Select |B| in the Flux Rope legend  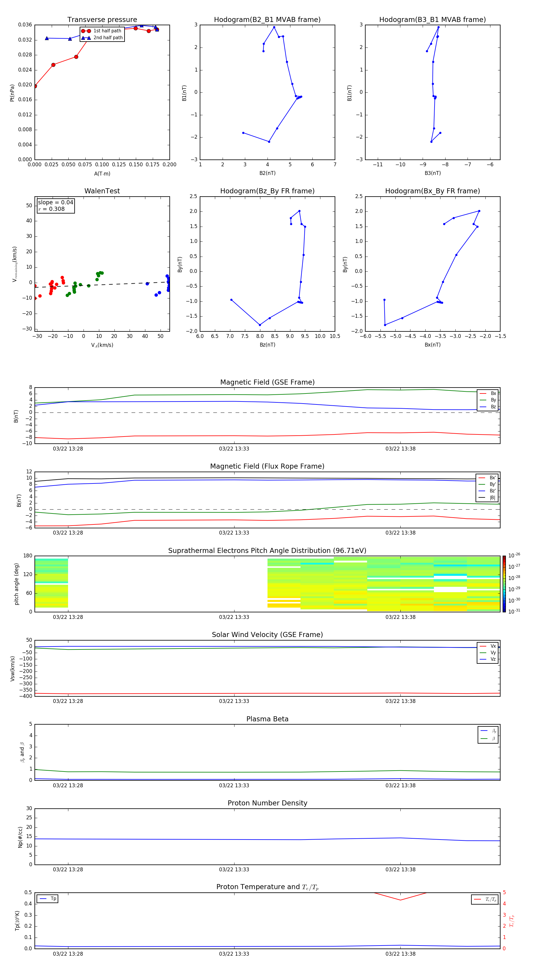coord(487,498)
